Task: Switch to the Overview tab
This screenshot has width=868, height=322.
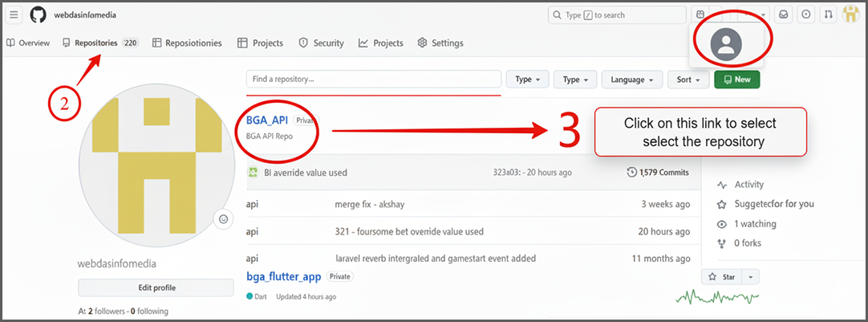Action: pyautogui.click(x=28, y=43)
